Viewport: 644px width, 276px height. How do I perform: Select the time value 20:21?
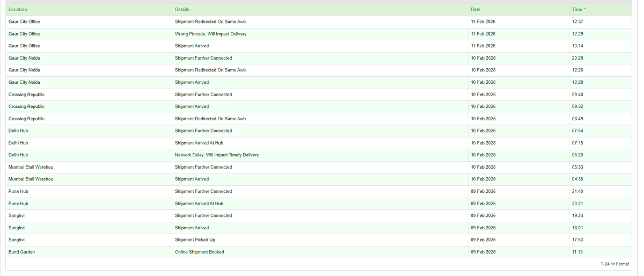click(578, 204)
